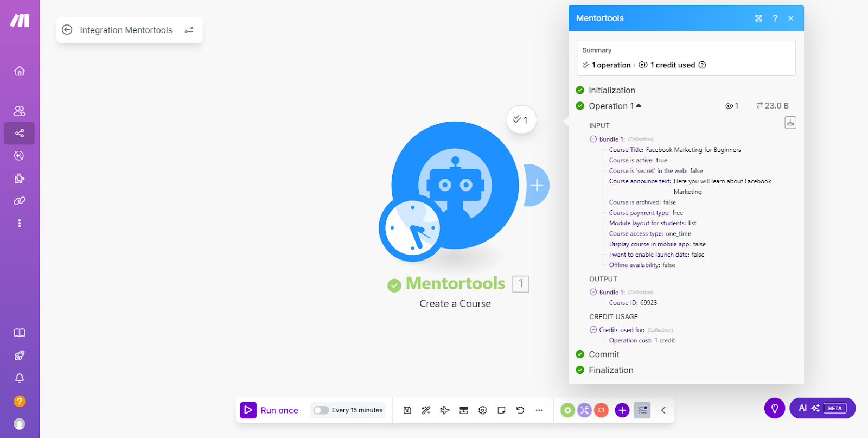The width and height of the screenshot is (868, 438).
Task: Go back using the arrow beside Integration Mentortools
Action: pos(67,30)
